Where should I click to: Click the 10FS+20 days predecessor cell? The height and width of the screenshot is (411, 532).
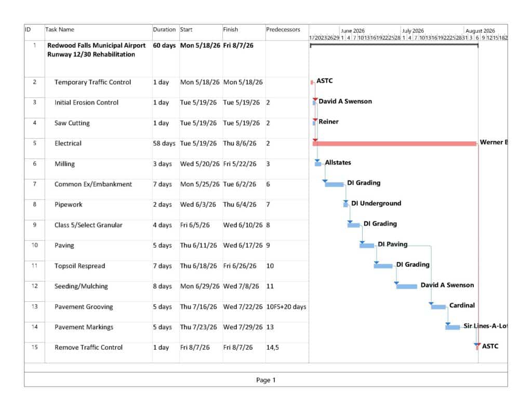pos(286,307)
